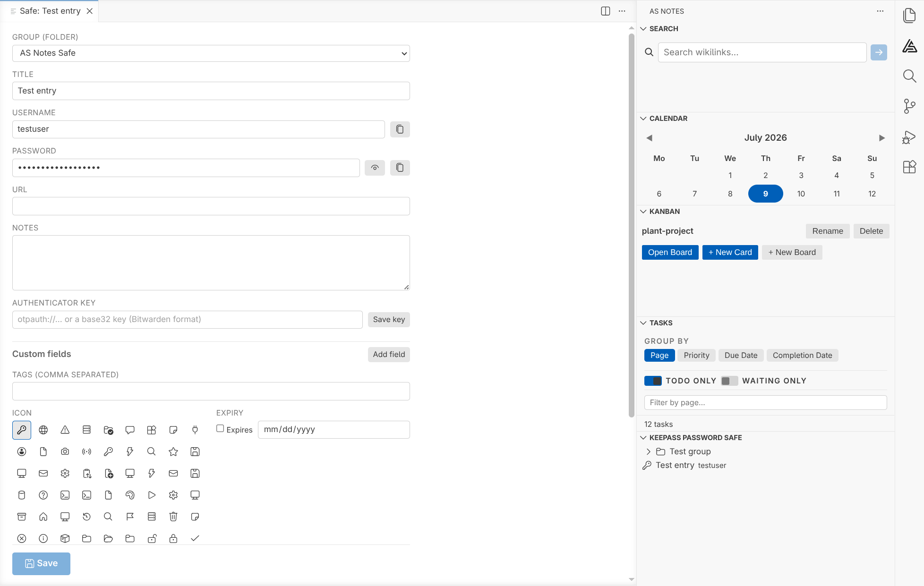
Task: Select the broadcast signal entry icon
Action: (x=86, y=451)
